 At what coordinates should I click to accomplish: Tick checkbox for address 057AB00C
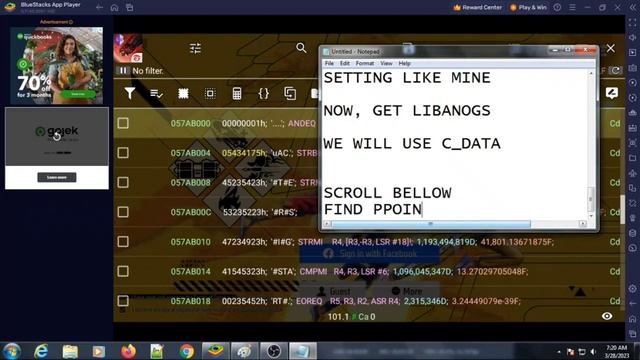(x=123, y=212)
